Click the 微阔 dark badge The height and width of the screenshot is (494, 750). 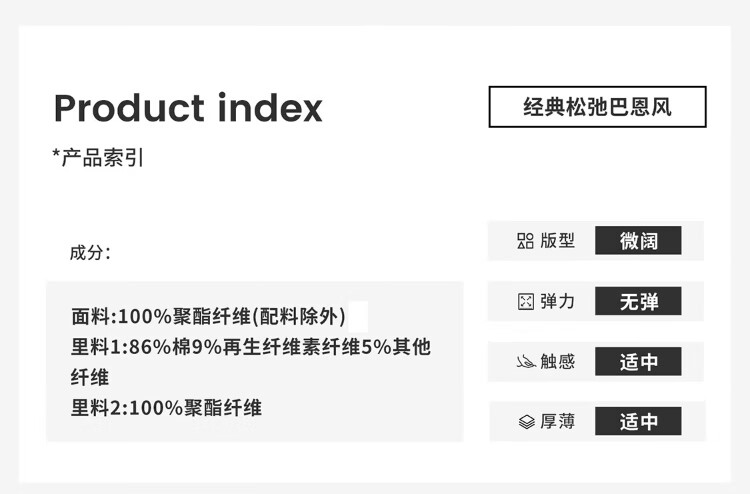pos(638,241)
